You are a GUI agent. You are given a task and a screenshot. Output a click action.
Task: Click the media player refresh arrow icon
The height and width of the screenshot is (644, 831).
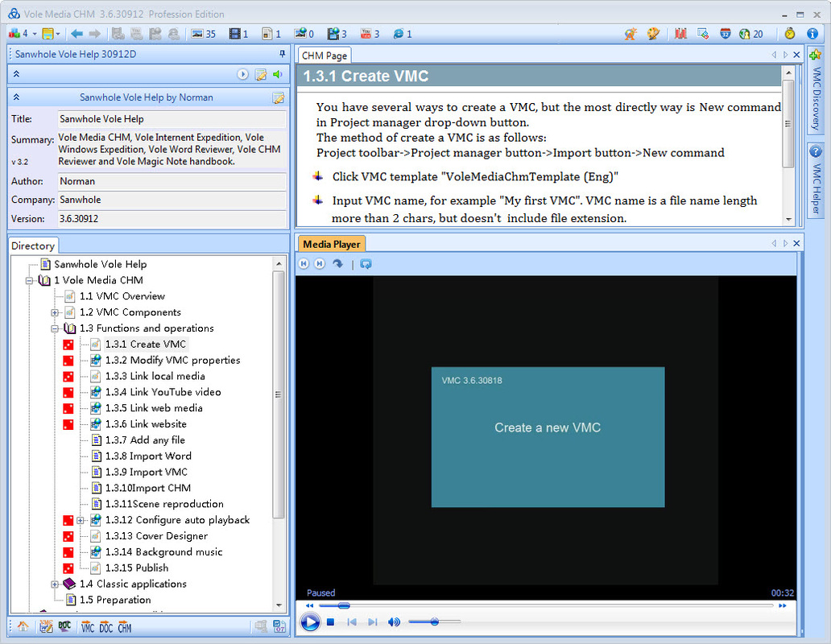[x=337, y=264]
